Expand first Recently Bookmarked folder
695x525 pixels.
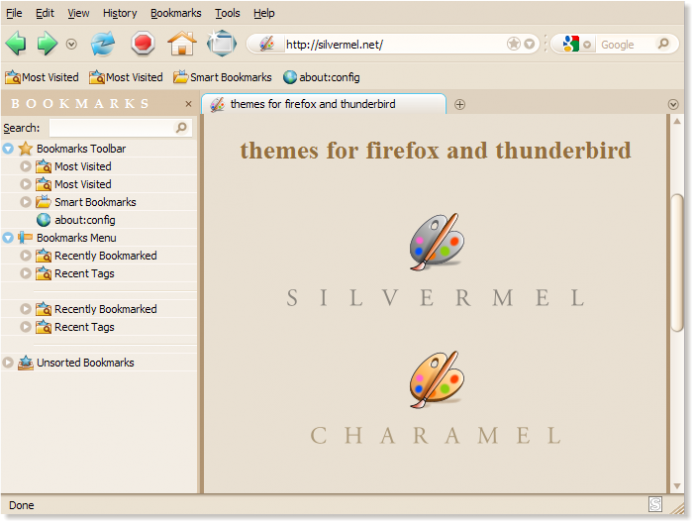[x=26, y=255]
